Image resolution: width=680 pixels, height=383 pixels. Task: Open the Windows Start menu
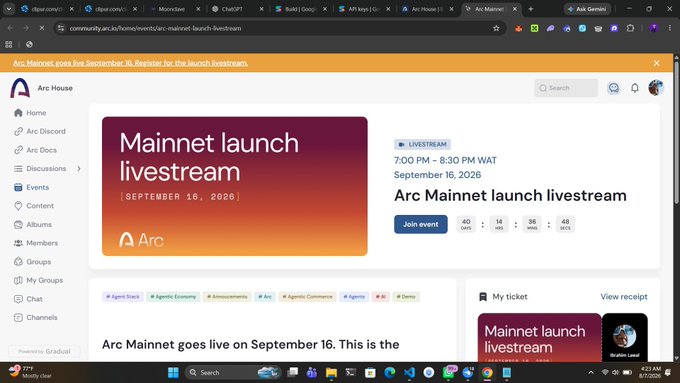[x=173, y=373]
